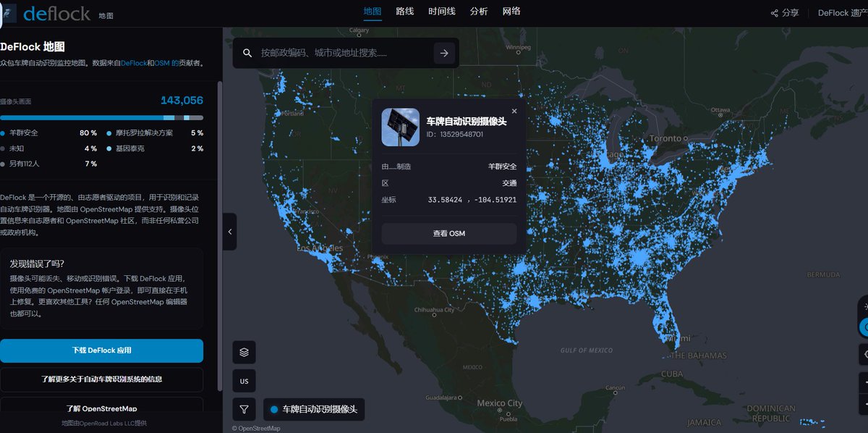Collapse the sidebar with the chevron handle
Viewport: 868px width, 433px height.
(229, 232)
